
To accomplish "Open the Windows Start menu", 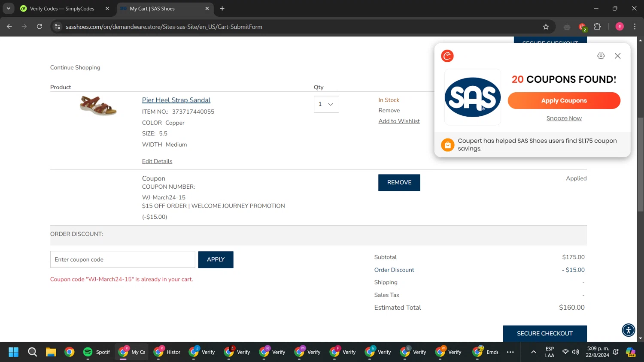I will pos(13,352).
